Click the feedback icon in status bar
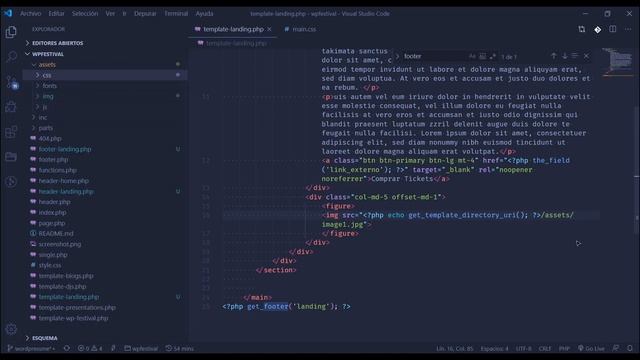640x360 pixels. tap(616, 349)
